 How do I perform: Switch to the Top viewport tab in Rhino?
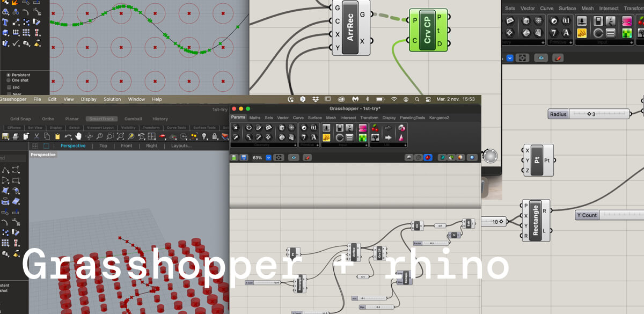pos(104,146)
